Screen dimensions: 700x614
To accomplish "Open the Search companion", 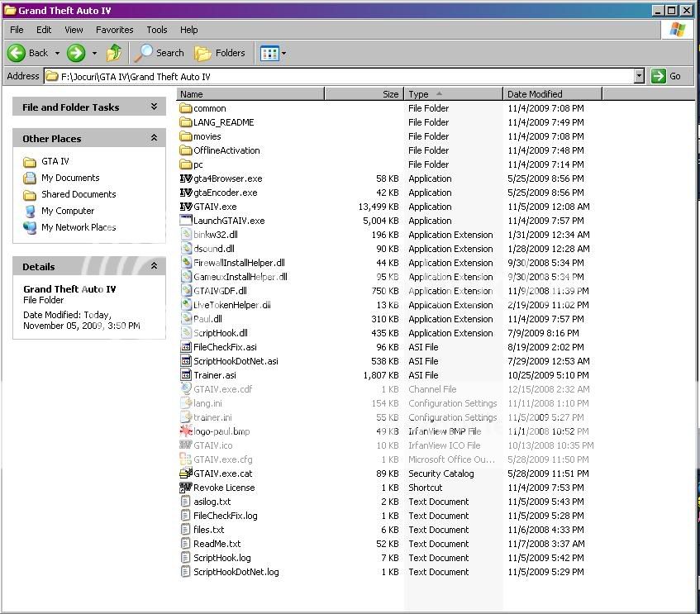I will [159, 52].
